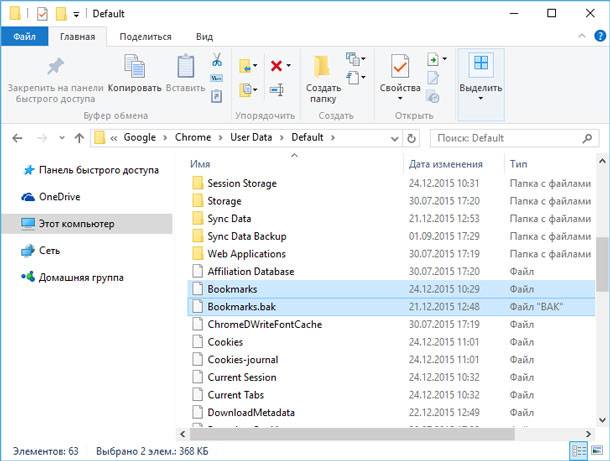
Task: Click the refresh icon by address bar
Action: point(411,138)
